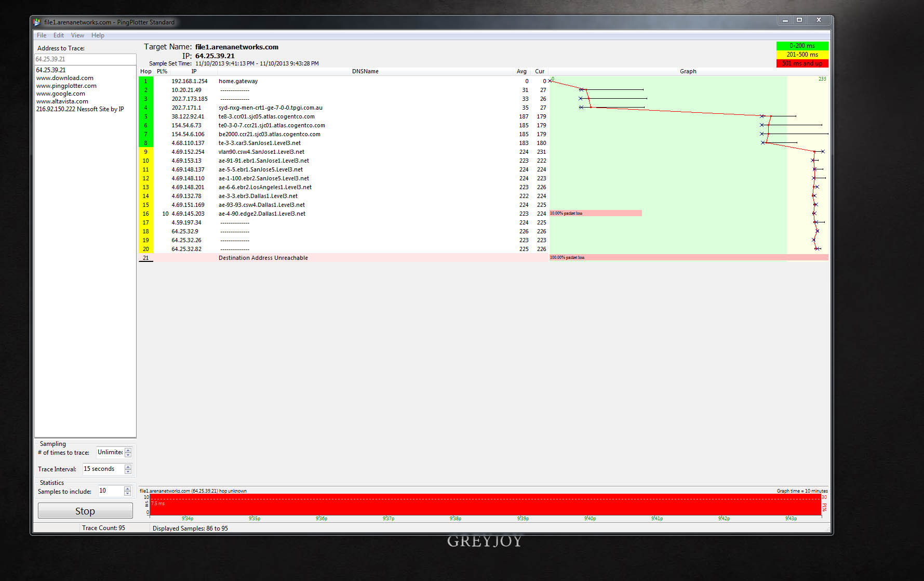
Task: Click the Trace Count: 95 status entry
Action: [103, 528]
